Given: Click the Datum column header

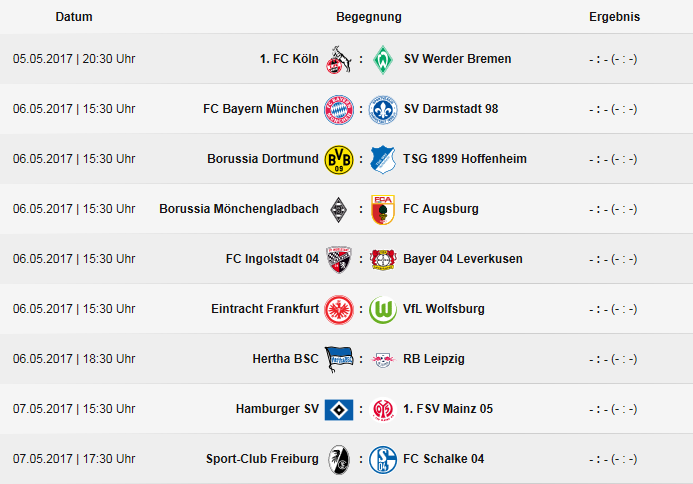Looking at the screenshot, I should (74, 17).
